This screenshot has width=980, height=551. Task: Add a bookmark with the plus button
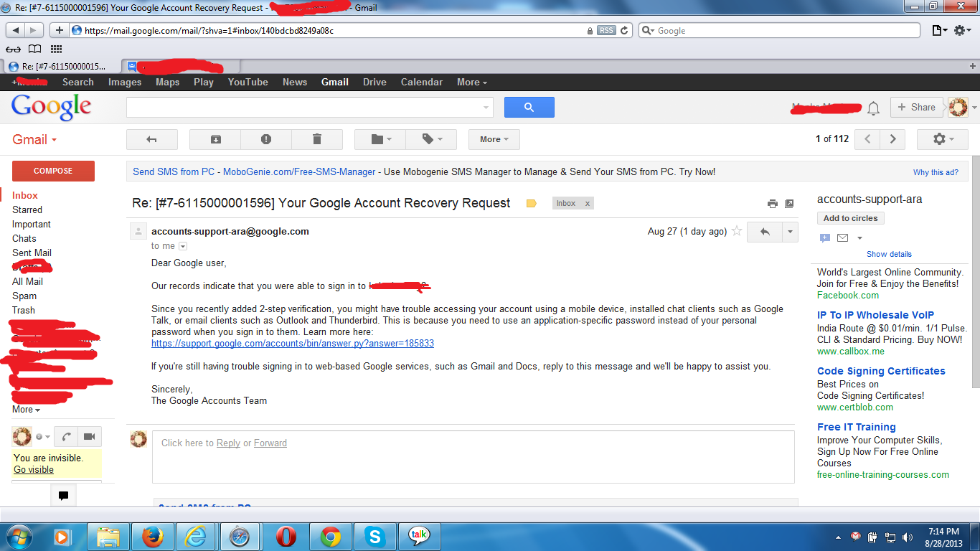click(x=60, y=31)
